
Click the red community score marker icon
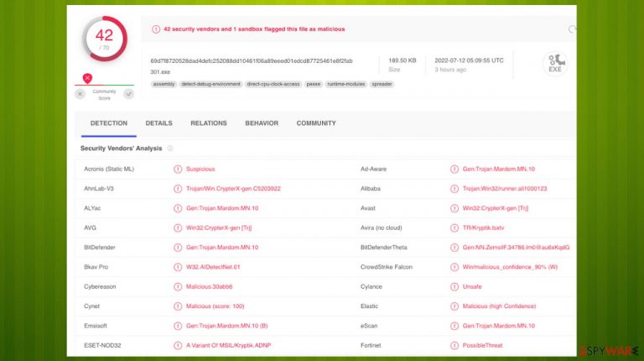(x=87, y=78)
